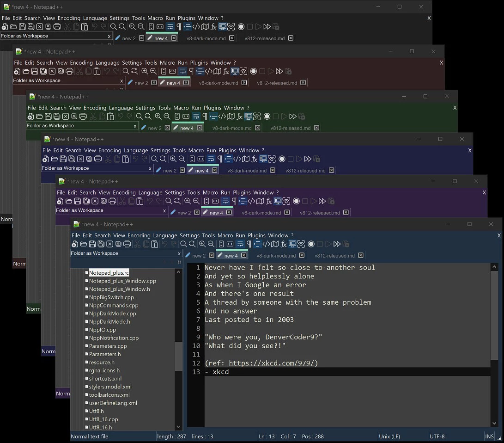The image size is (504, 443).
Task: Toggle Word Wrap in frontmost window toolbar
Action: coord(240,244)
